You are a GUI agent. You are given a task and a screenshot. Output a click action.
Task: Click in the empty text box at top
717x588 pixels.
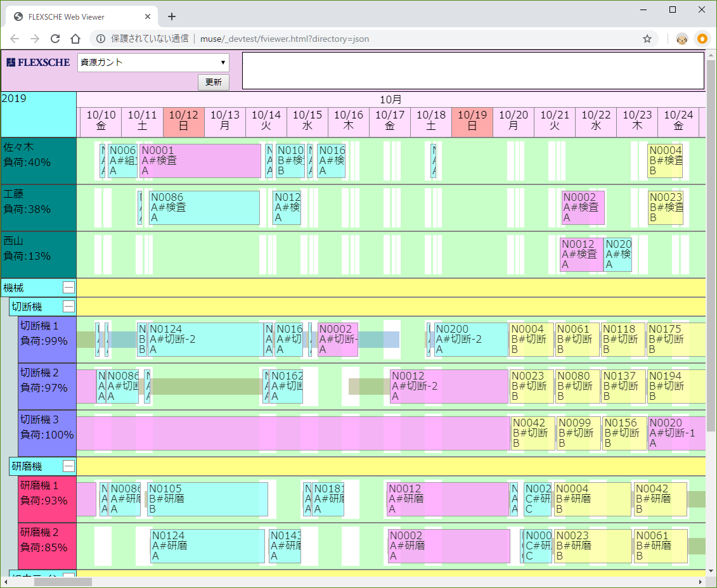(473, 70)
